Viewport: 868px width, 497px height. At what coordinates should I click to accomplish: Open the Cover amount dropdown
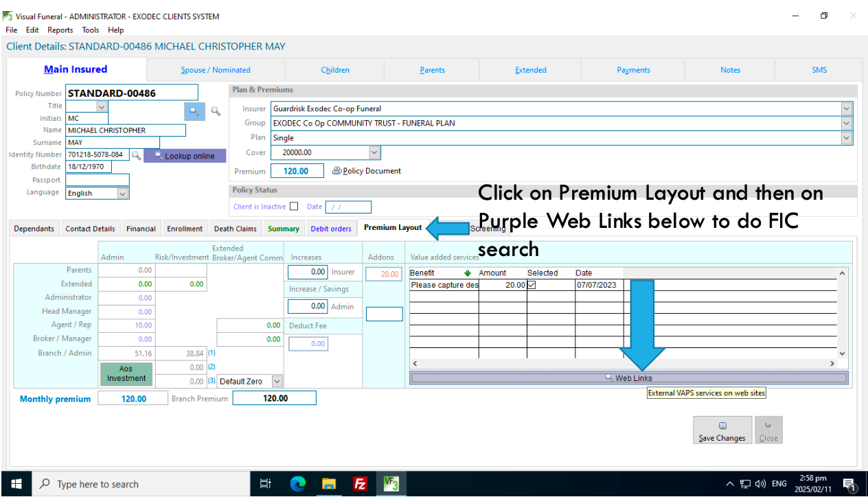pos(374,152)
